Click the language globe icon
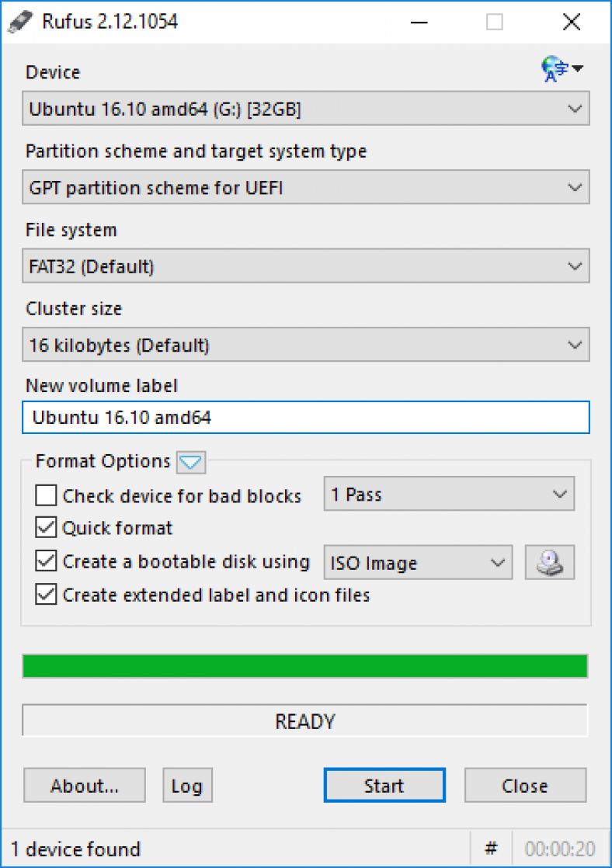This screenshot has width=612, height=868. (x=555, y=70)
